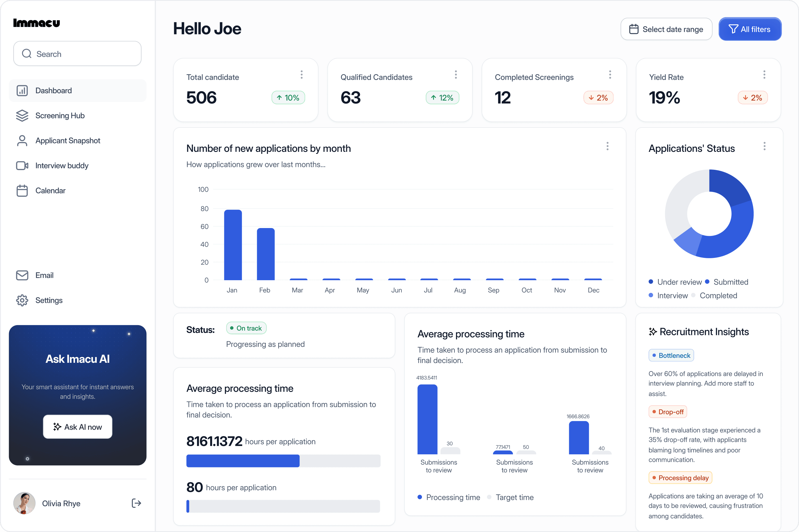
Task: Click the 506 total candidate value
Action: (201, 98)
